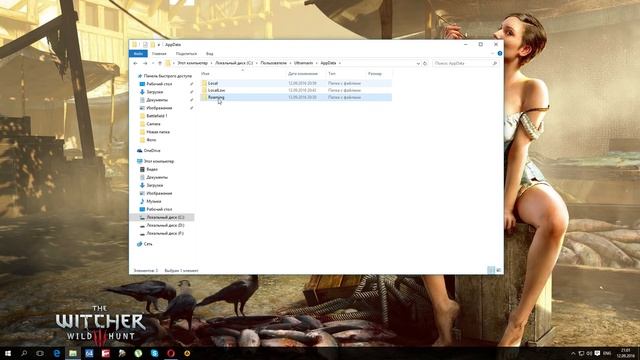The image size is (640, 360).
Task: Go forward using the forward arrow
Action: 145,63
